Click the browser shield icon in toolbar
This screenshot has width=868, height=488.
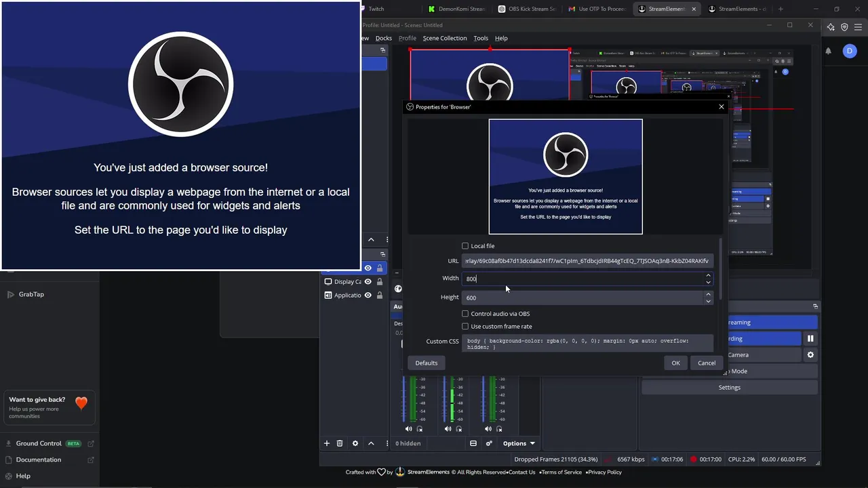tap(844, 27)
